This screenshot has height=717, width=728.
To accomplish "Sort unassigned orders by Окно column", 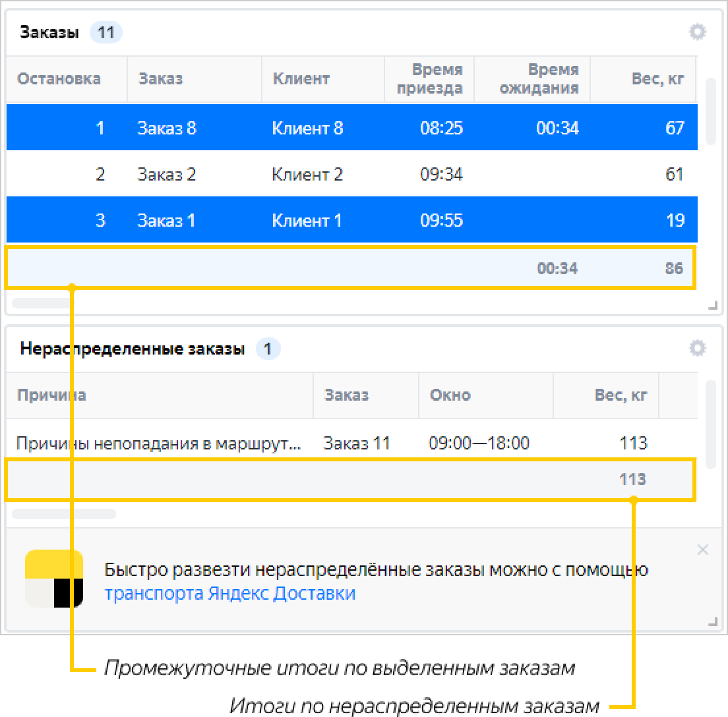I will (x=450, y=395).
